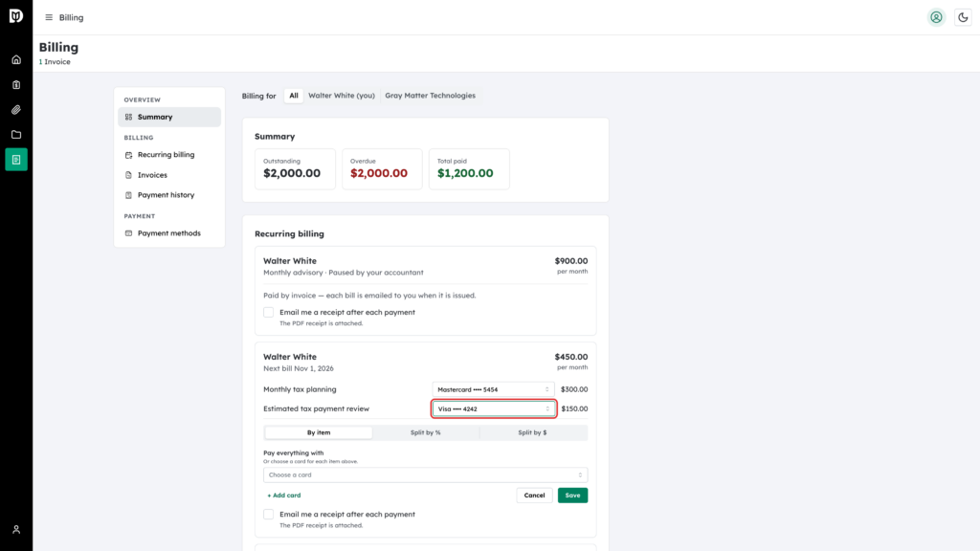
Task: Click the Invoices document icon
Action: point(129,175)
